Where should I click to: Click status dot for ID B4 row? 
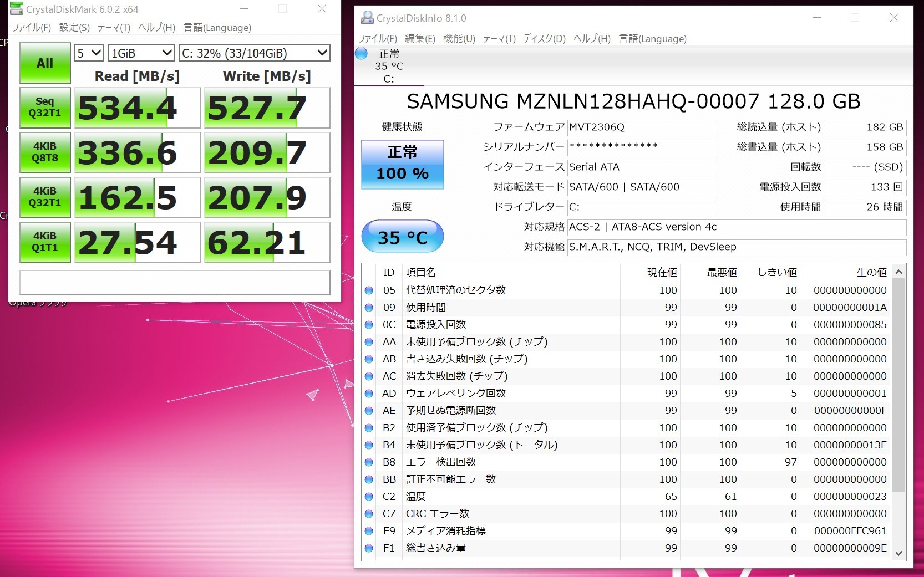pyautogui.click(x=369, y=445)
